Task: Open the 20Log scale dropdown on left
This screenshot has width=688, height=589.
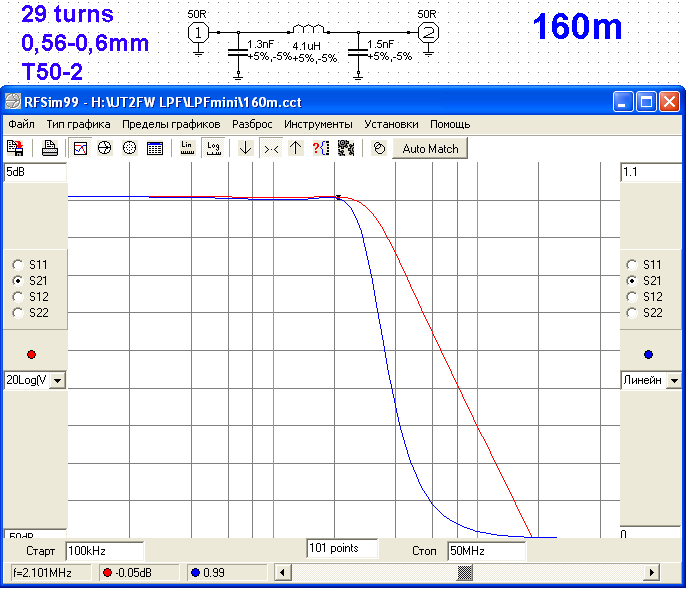Action: click(56, 380)
